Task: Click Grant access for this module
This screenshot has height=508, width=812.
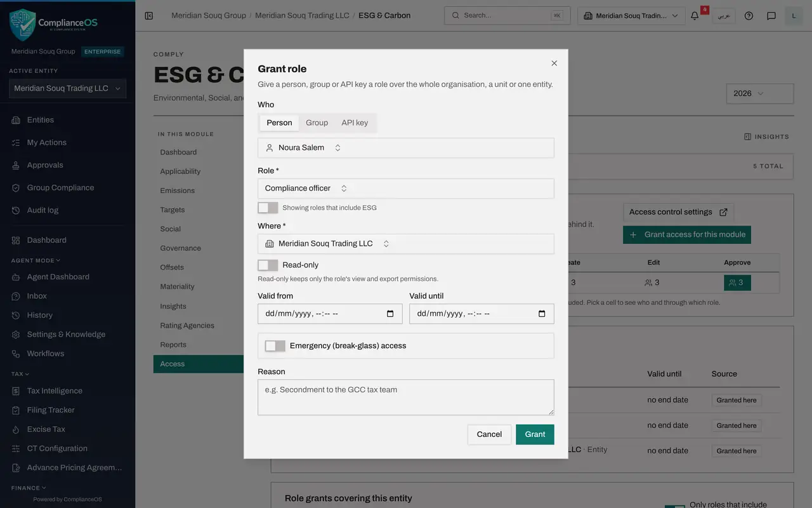Action: pos(687,235)
